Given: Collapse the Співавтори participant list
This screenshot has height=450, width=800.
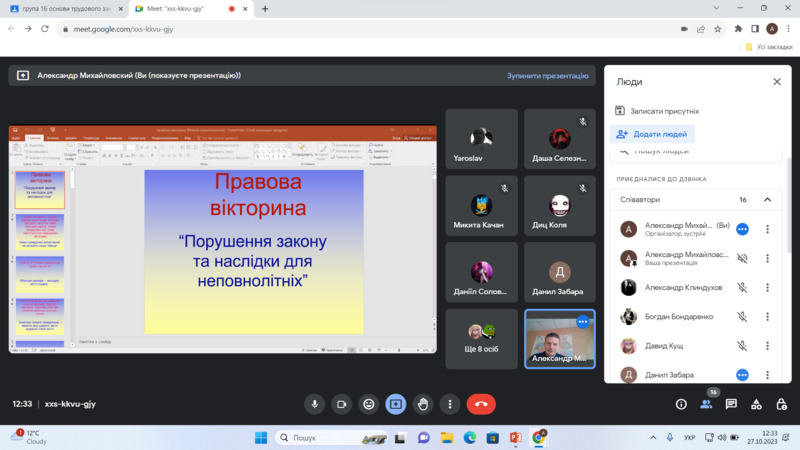Looking at the screenshot, I should click(767, 200).
